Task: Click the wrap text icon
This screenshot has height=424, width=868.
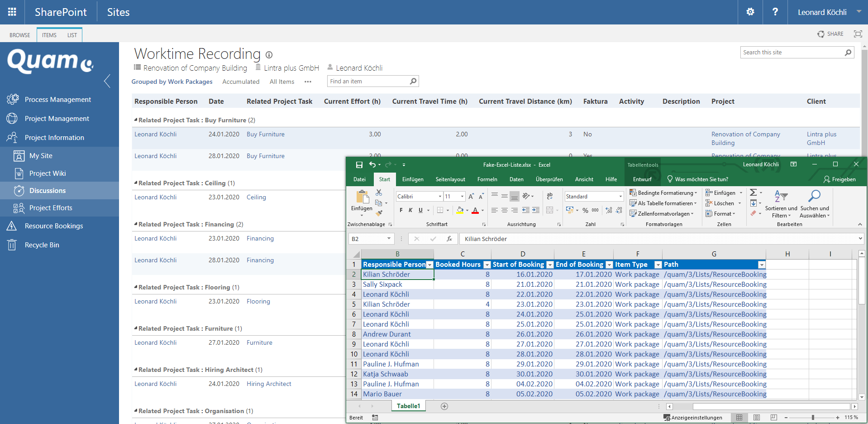Action: coord(549,196)
